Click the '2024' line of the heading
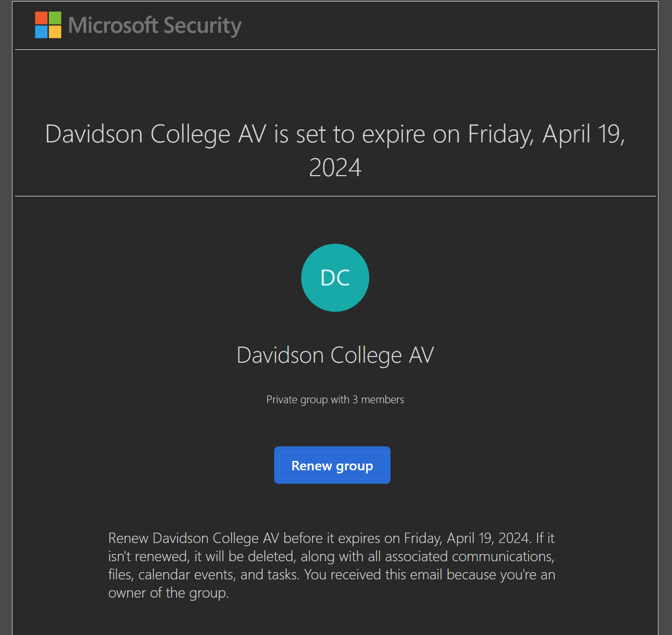672x635 pixels. pos(335,167)
